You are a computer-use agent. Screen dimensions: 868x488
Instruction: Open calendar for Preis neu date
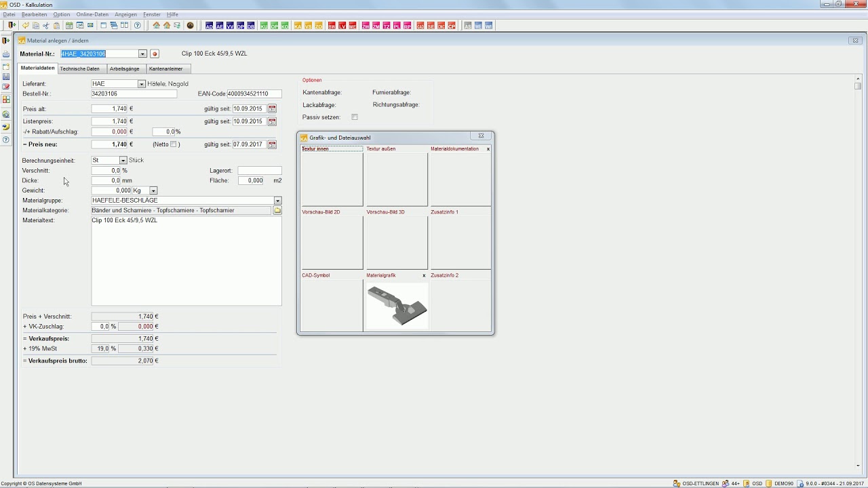(x=272, y=144)
